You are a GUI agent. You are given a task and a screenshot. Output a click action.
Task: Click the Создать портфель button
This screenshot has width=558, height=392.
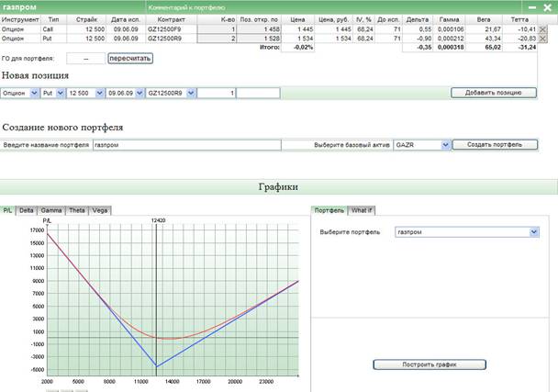pos(495,144)
